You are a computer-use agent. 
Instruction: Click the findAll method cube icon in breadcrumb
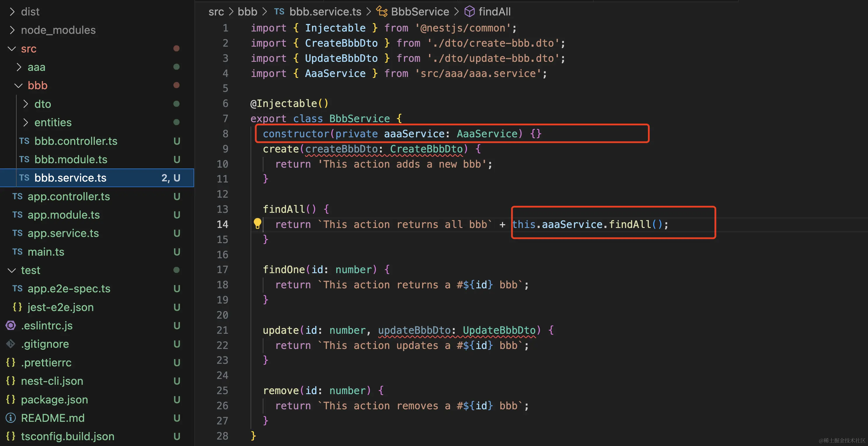[x=469, y=12]
